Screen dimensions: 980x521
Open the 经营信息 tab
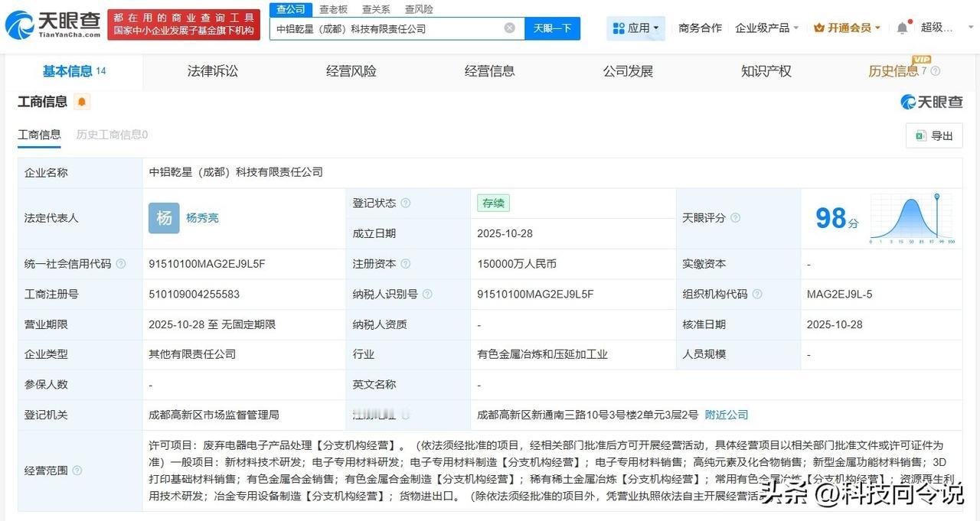coord(490,71)
